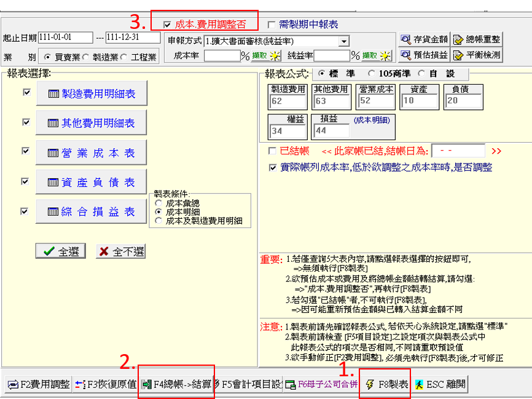
Task: Choose 成本彙總 report condition
Action: click(x=158, y=203)
